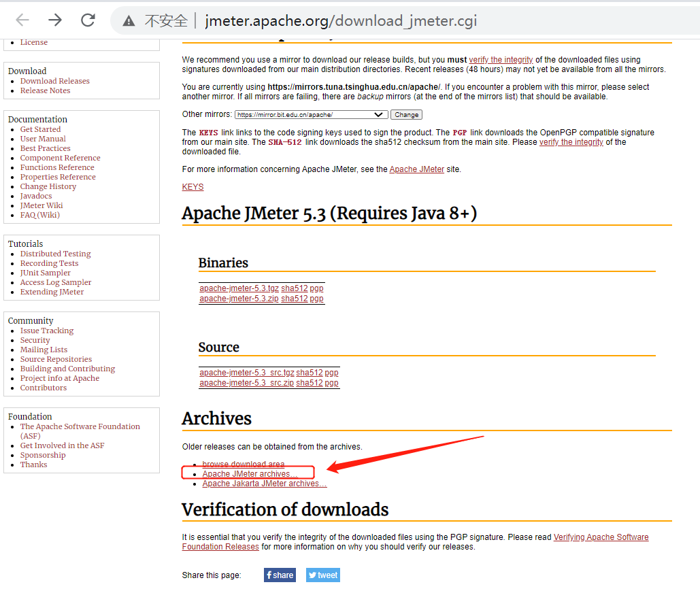The image size is (700, 591).
Task: Open pgp signature for apache-jmeter-5.3.zip
Action: (316, 299)
